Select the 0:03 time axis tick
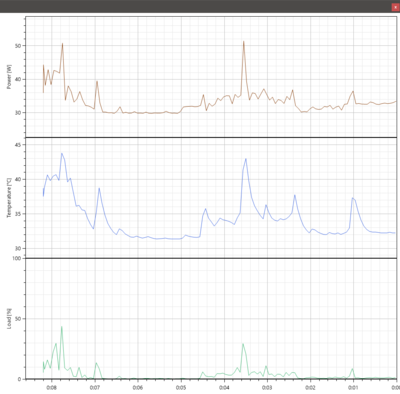Viewport: 400px width, 394px height. [267, 388]
